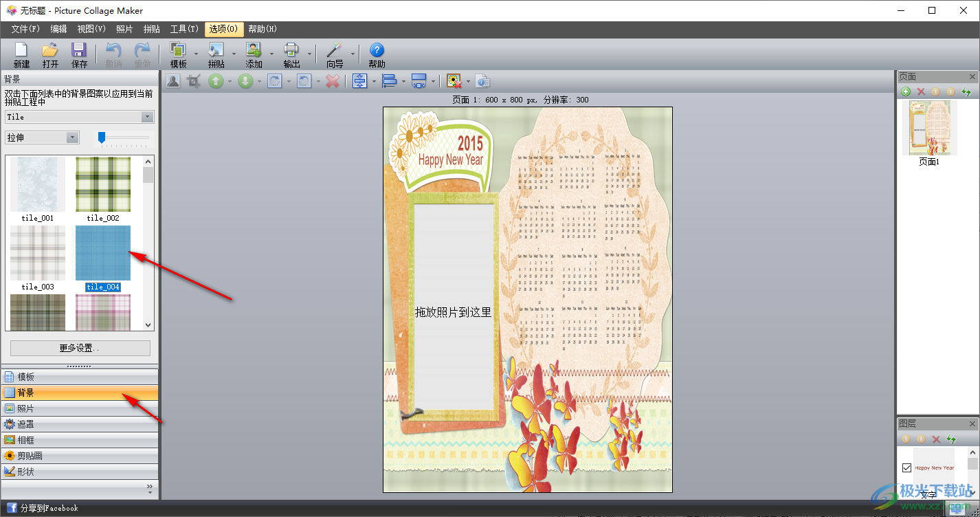980x517 pixels.
Task: Expand the 输出 toolbar dropdown arrow
Action: 310,55
